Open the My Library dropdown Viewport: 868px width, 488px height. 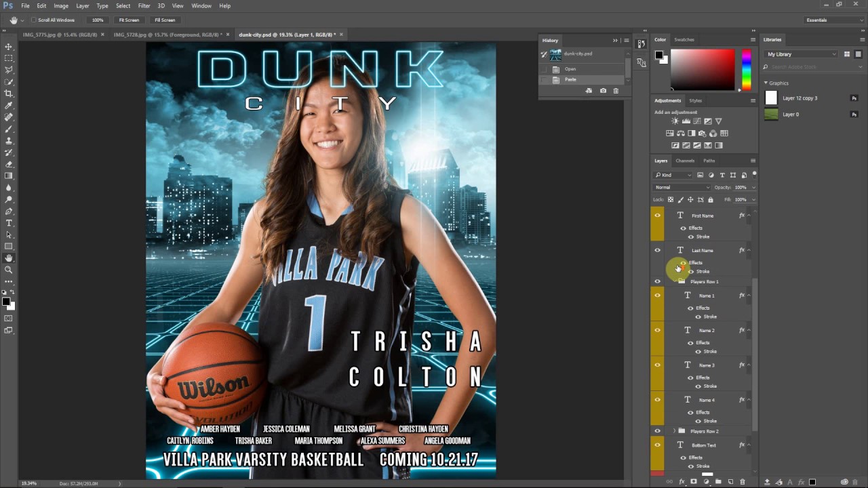coord(802,54)
